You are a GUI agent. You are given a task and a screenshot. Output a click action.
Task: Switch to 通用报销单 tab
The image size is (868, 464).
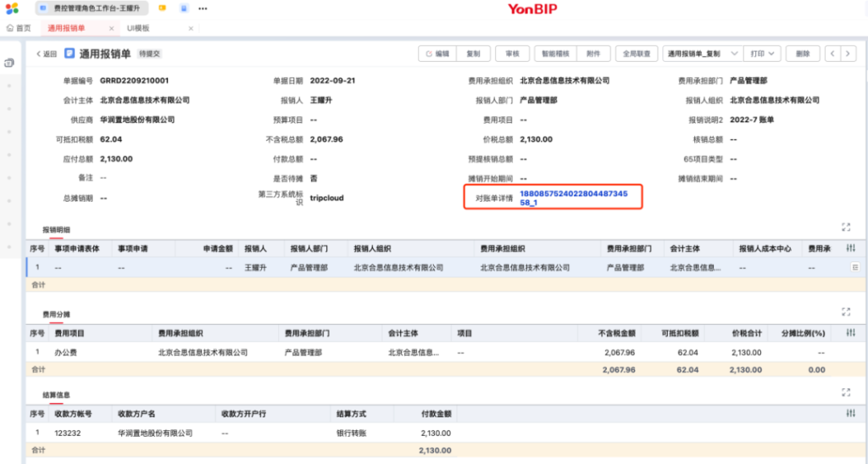[x=66, y=28]
